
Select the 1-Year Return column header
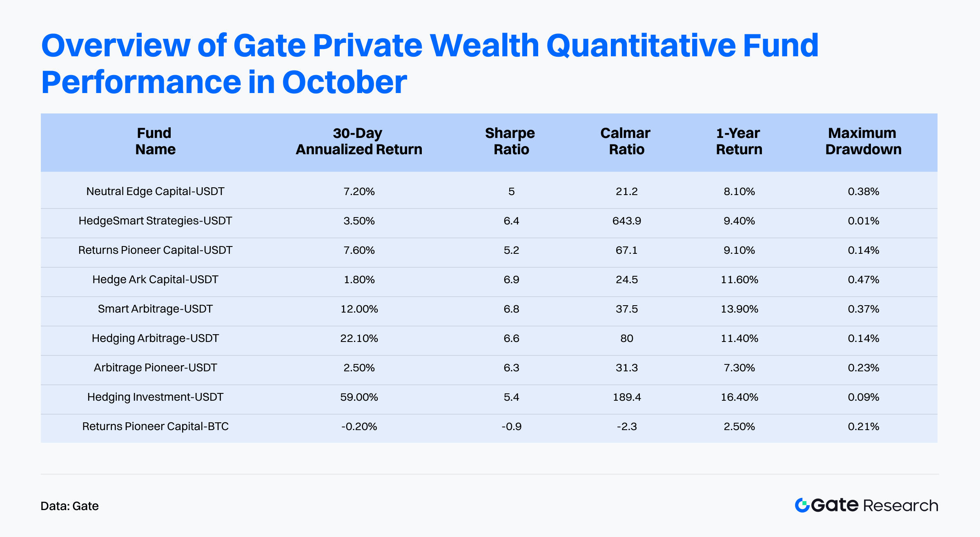click(739, 141)
